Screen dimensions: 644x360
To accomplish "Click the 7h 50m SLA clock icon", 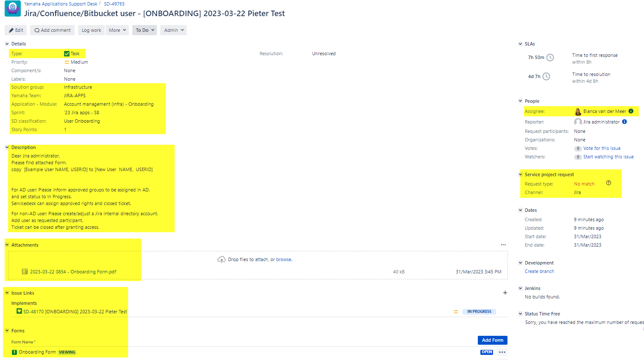I will 550,57.
